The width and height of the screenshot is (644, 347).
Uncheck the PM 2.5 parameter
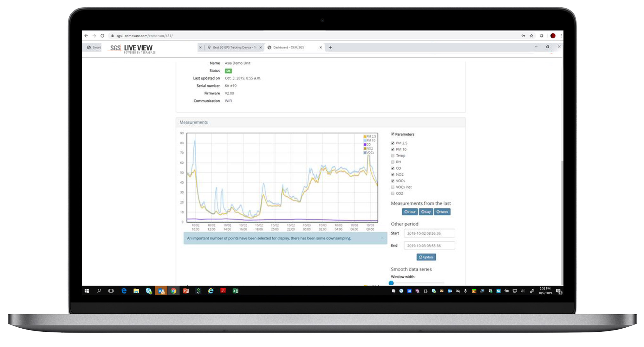click(x=393, y=143)
